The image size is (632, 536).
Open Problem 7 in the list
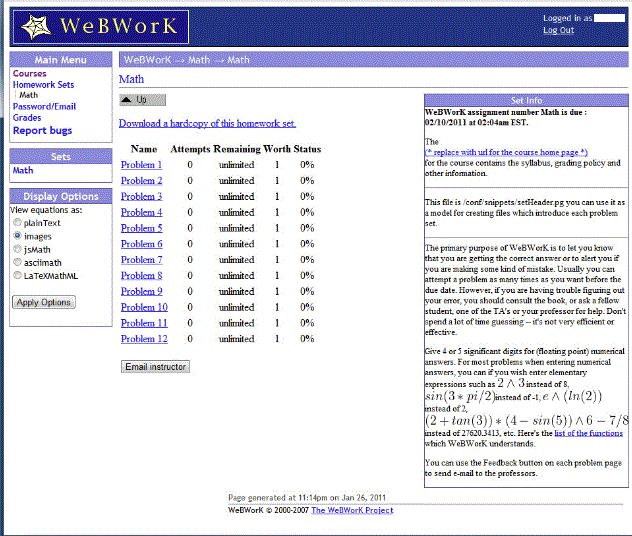tap(141, 260)
